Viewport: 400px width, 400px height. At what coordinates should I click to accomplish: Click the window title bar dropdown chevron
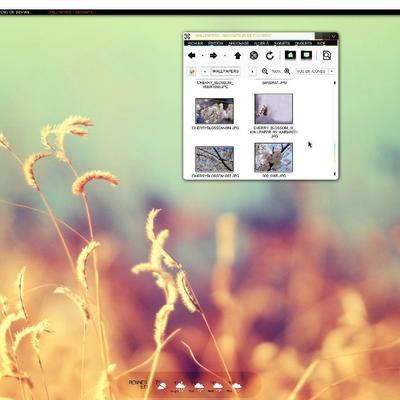333,36
